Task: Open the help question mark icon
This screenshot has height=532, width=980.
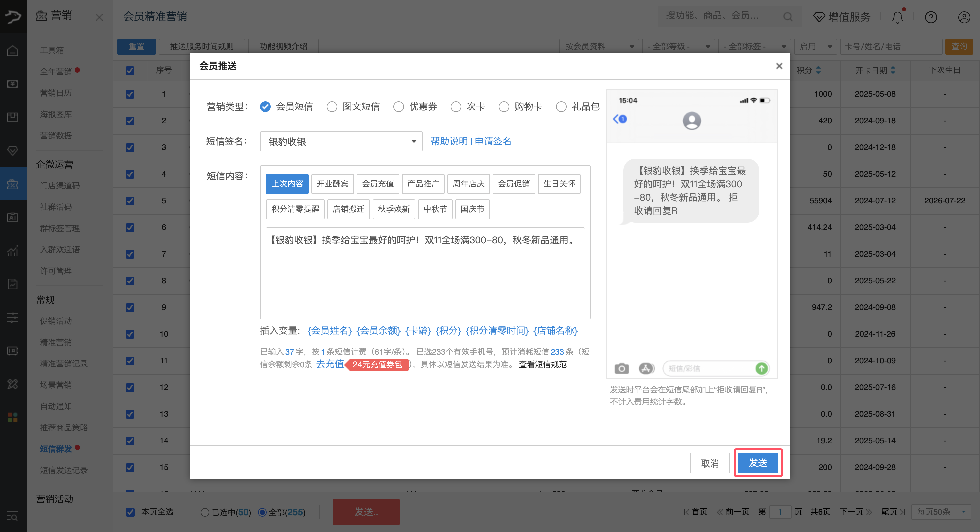Action: click(x=931, y=17)
